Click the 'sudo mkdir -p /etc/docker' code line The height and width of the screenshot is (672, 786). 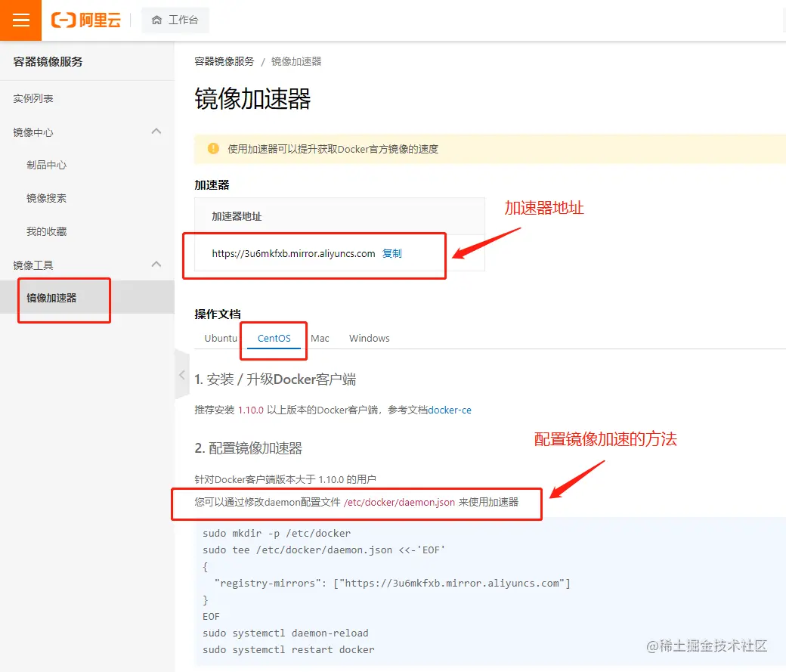(277, 533)
